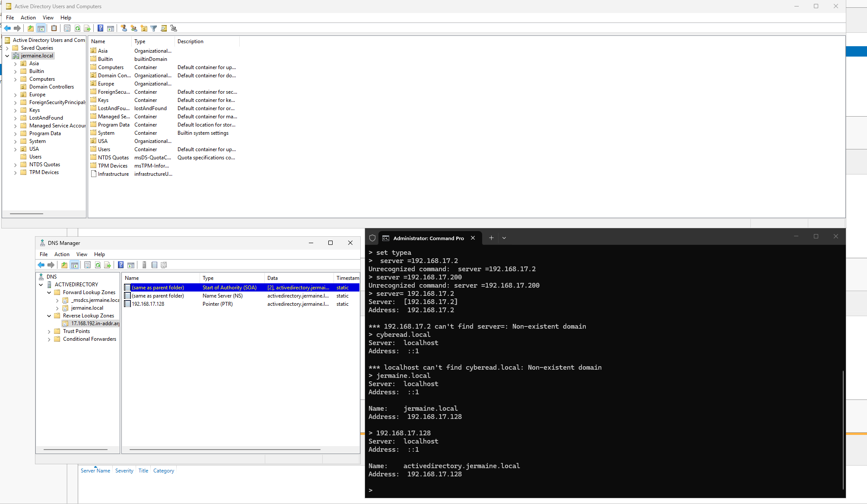Click the find objects magnifier icon

[164, 29]
